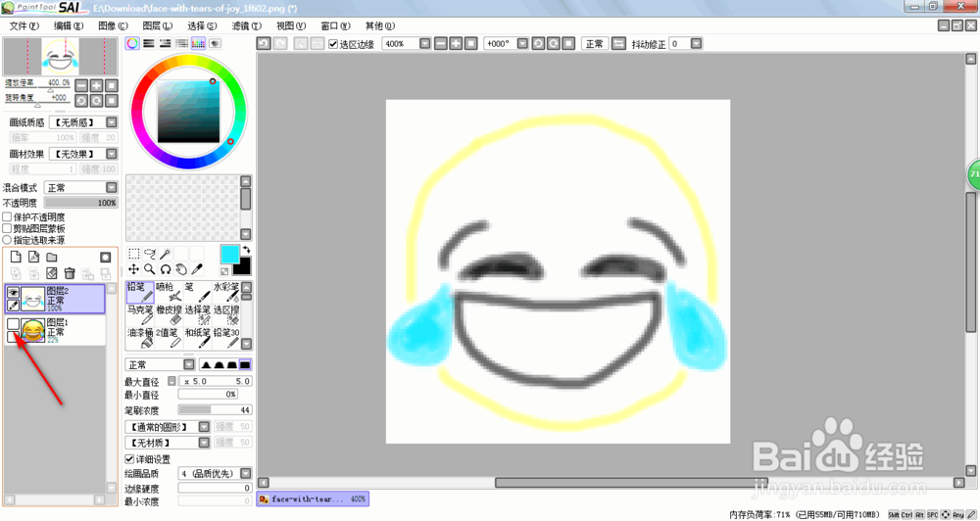This screenshot has width=980, height=521.
Task: Flip the canvas view horizontally
Action: pyautogui.click(x=618, y=44)
